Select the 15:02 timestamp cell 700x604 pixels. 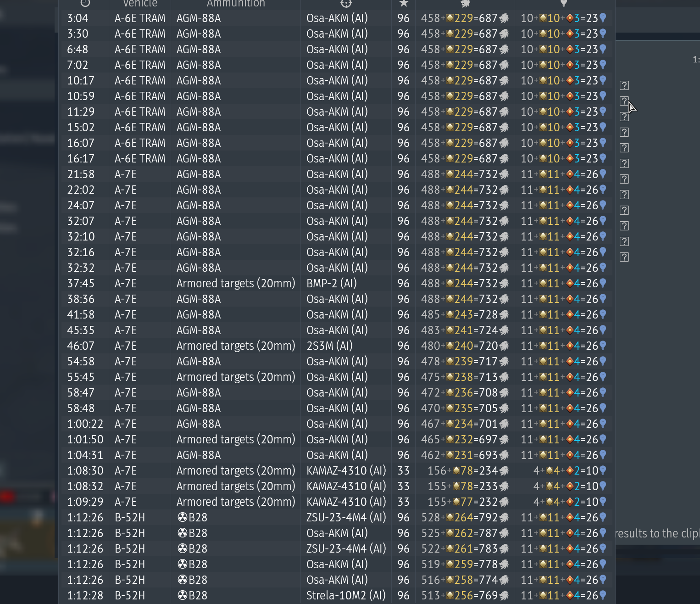pyautogui.click(x=81, y=128)
